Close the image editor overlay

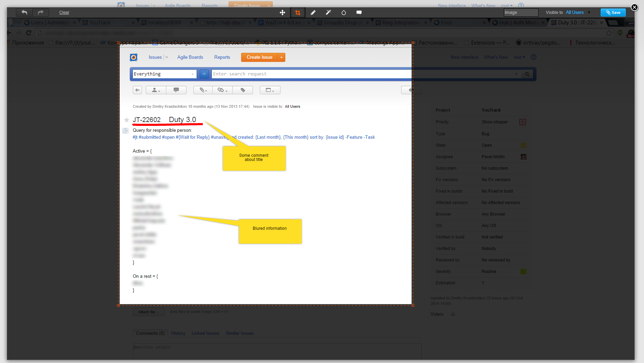(635, 7)
